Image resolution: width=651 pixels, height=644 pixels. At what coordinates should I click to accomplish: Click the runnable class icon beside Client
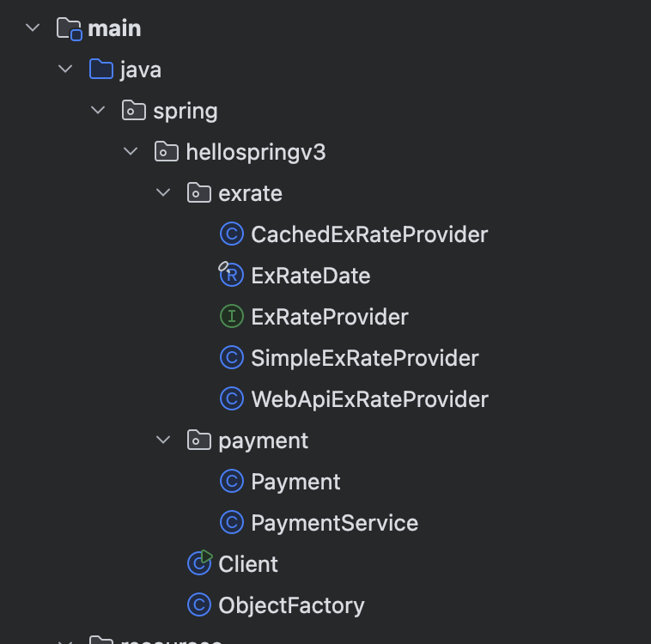[x=199, y=563]
